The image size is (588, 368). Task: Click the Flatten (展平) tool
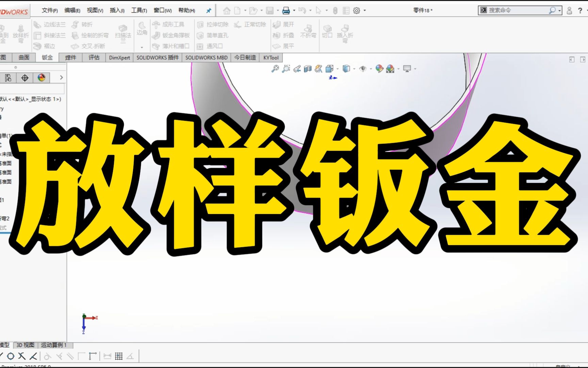point(283,46)
